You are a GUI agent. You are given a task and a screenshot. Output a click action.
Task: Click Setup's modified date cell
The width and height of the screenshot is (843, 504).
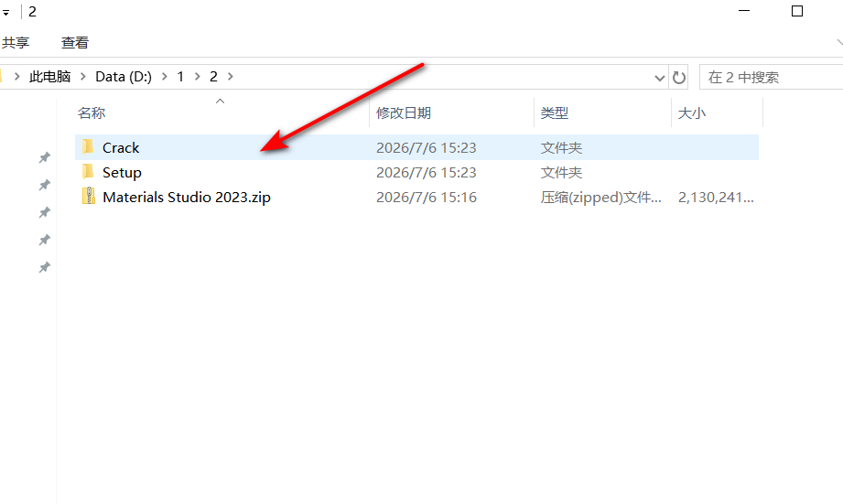point(427,172)
